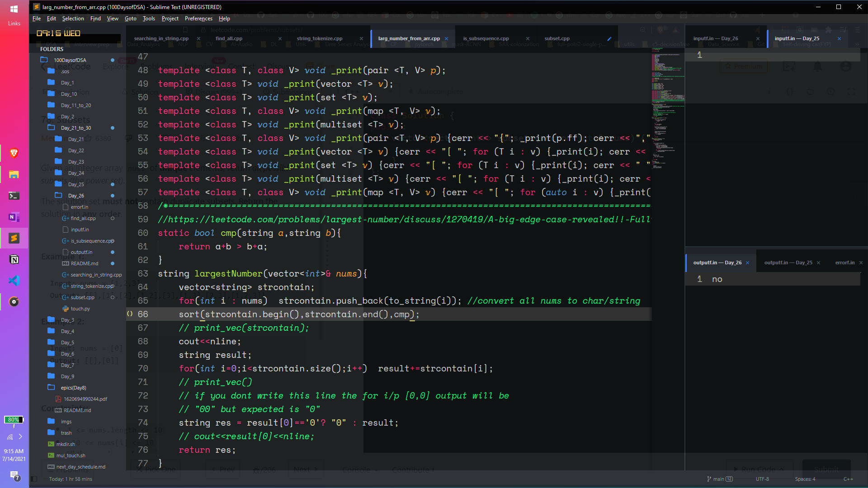Open touch.py in sidebar

(x=80, y=309)
